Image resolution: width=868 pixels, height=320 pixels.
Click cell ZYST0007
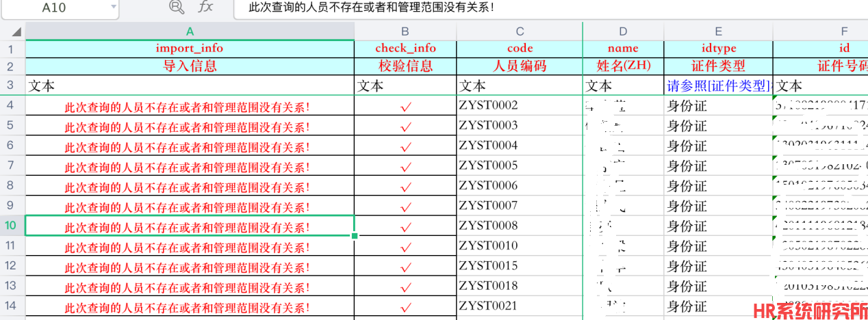520,205
